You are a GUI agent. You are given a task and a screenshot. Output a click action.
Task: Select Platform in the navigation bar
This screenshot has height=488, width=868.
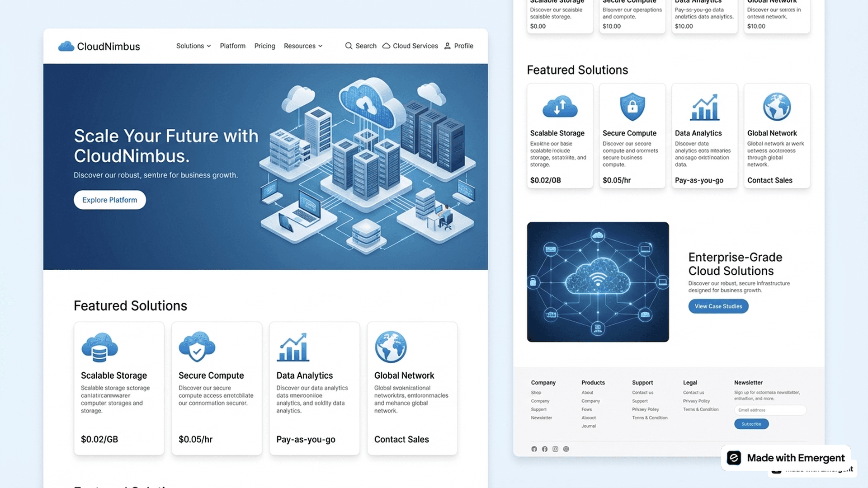[232, 46]
